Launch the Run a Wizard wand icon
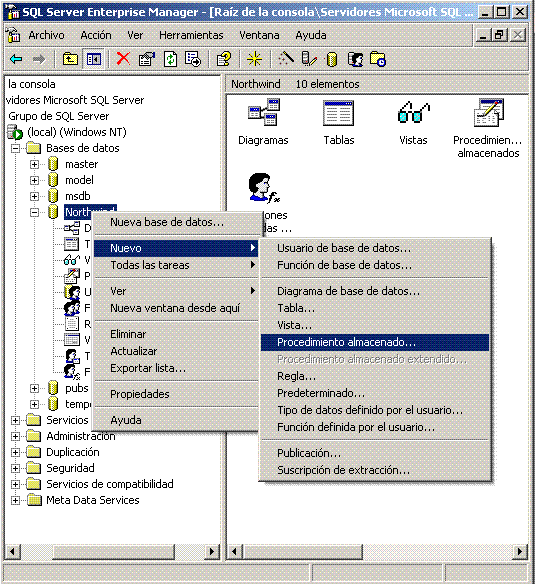Screen dimensions: 535x584 (x=286, y=59)
